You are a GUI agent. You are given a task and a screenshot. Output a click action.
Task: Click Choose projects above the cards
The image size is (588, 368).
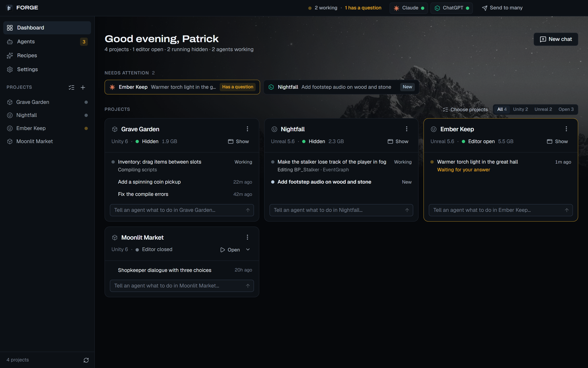[x=465, y=110]
